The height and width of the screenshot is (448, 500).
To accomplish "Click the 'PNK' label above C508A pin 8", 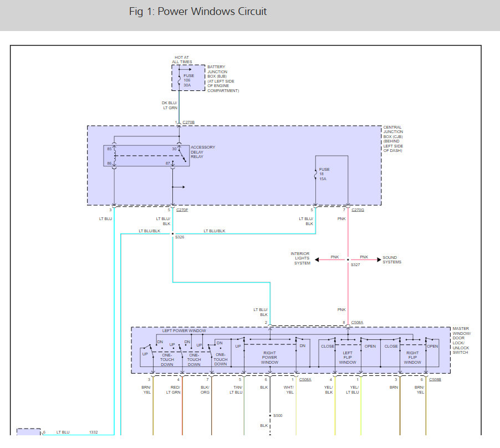I will click(x=341, y=309).
